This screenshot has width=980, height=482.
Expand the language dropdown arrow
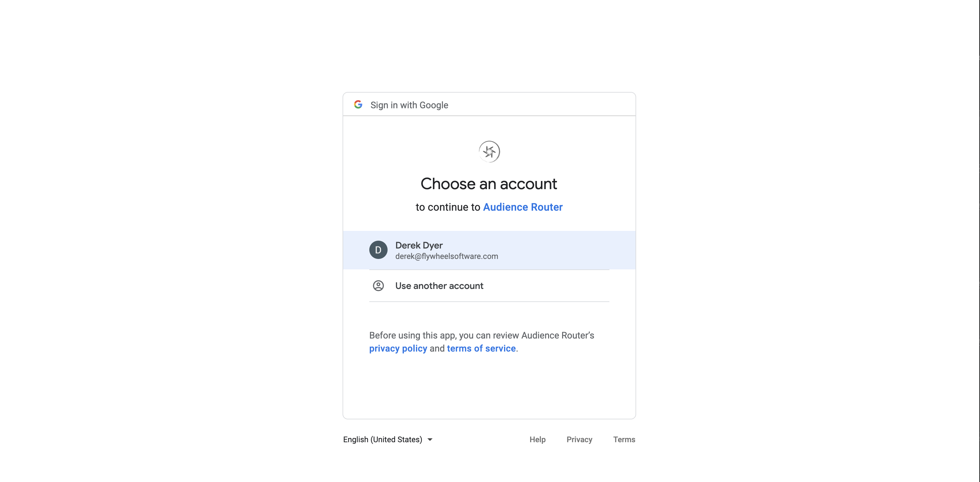pos(430,439)
